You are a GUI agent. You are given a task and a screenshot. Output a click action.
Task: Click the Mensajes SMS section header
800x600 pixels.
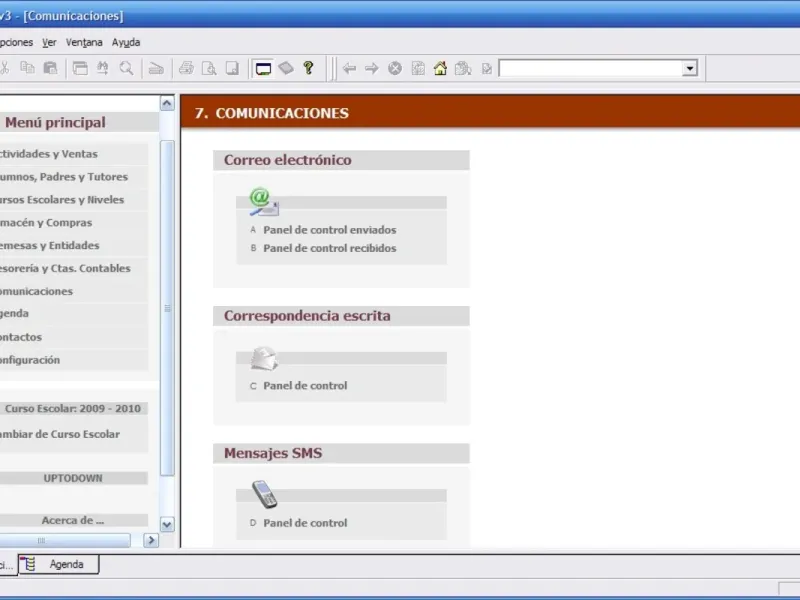(341, 453)
